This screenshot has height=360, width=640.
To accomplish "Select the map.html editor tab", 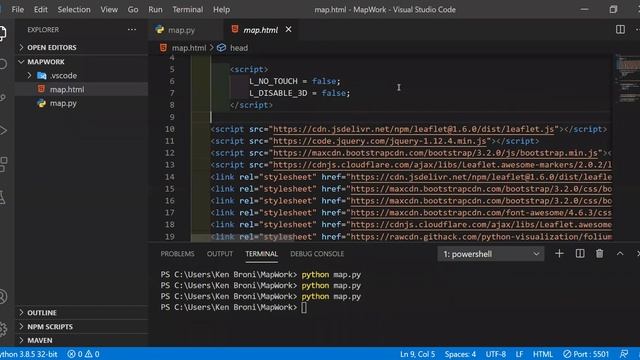I will click(x=260, y=30).
